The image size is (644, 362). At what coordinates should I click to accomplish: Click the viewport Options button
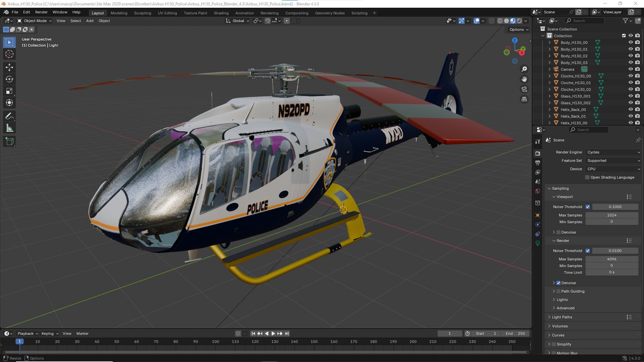click(x=519, y=30)
